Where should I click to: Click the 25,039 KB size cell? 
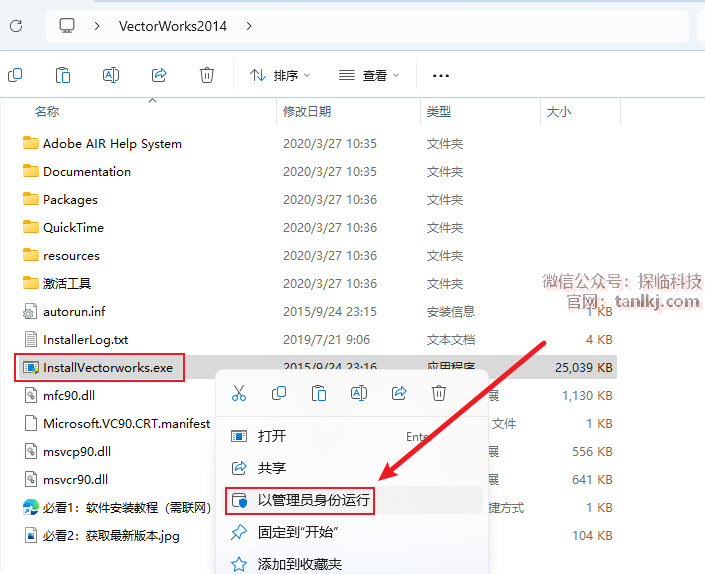click(x=584, y=368)
